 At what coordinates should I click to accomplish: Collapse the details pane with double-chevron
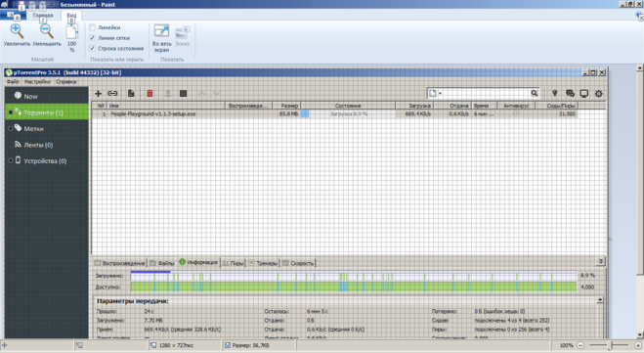(600, 261)
